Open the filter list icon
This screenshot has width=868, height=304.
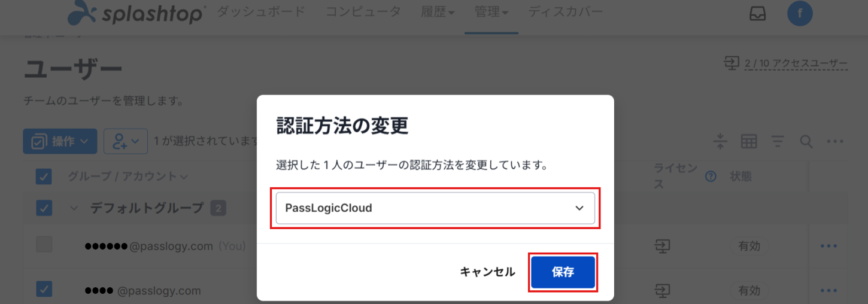(x=778, y=141)
